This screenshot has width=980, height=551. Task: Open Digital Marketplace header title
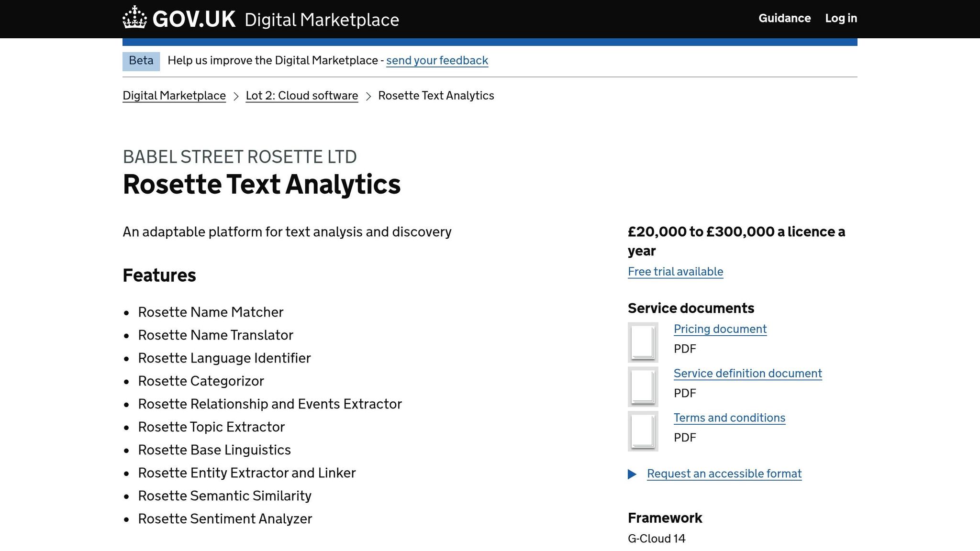tap(322, 20)
